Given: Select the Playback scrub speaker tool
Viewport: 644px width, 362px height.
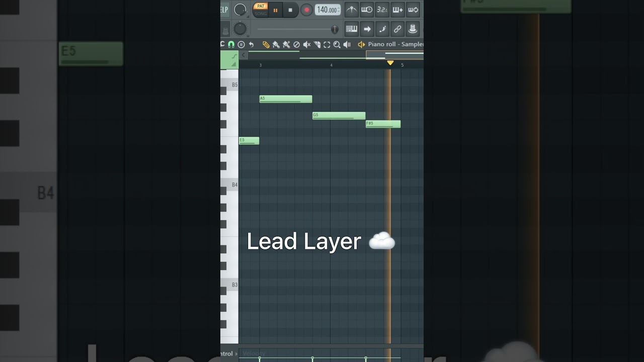Looking at the screenshot, I should click(347, 44).
